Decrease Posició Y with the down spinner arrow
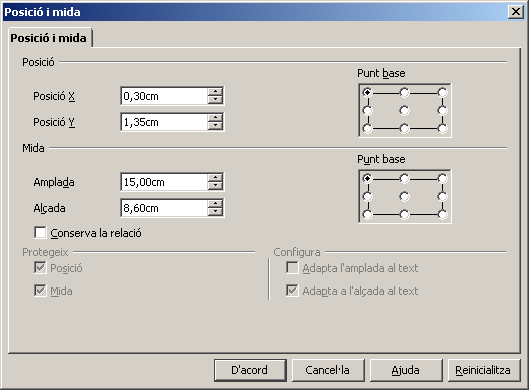The width and height of the screenshot is (529, 390). pos(215,126)
